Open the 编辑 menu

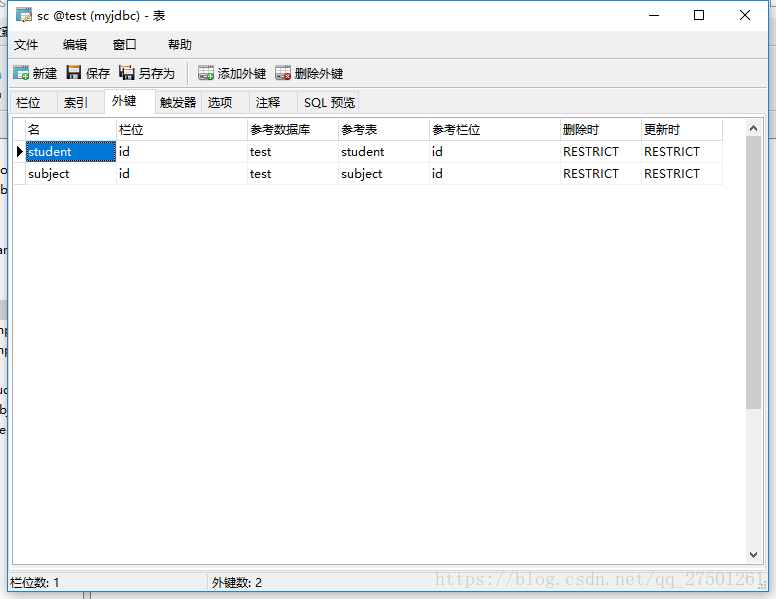click(x=75, y=45)
